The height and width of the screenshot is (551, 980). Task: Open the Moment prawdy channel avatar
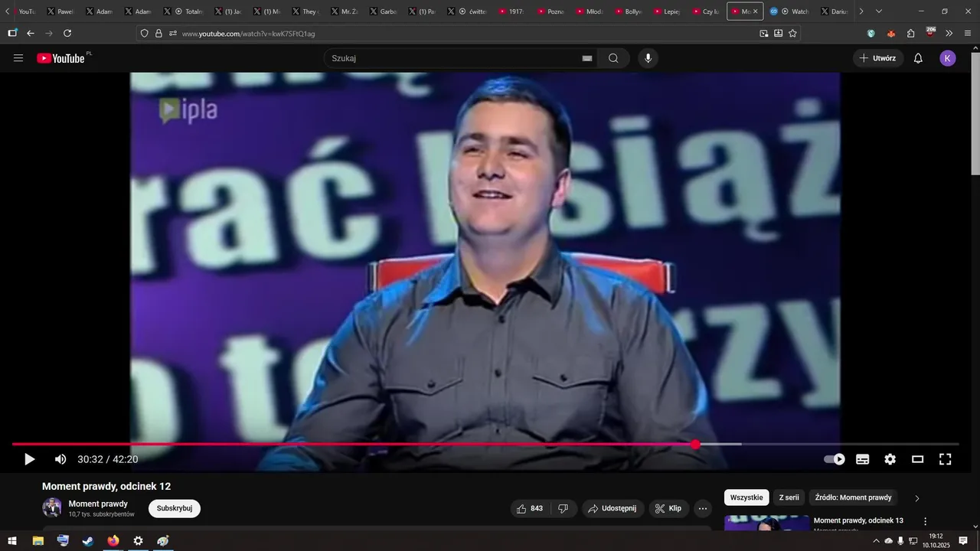click(x=52, y=508)
